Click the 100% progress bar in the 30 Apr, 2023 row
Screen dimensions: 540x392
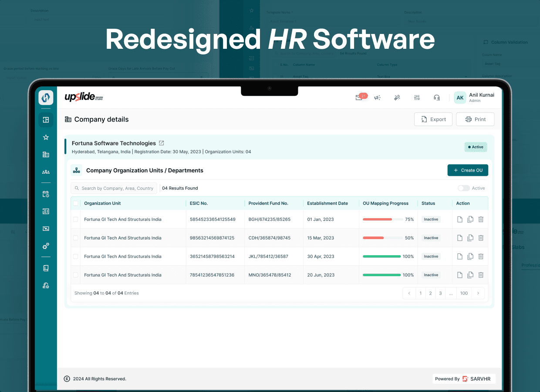[x=382, y=257]
